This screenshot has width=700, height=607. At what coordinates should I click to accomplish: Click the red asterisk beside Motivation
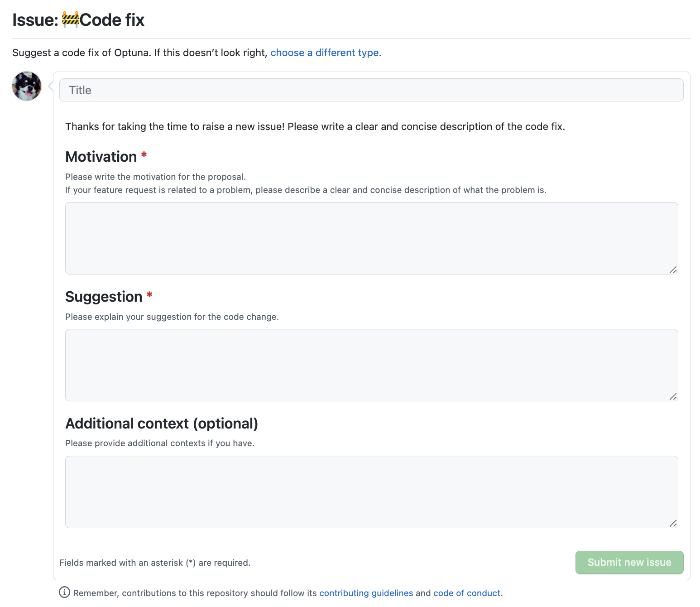click(144, 155)
